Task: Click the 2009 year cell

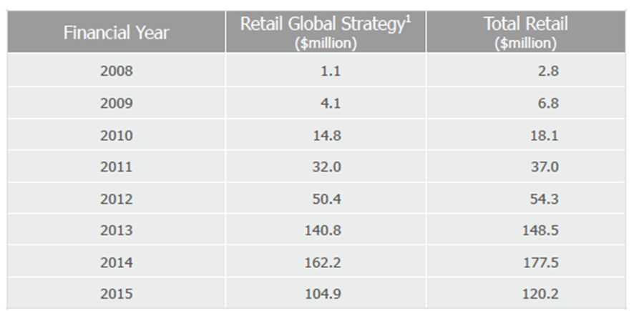Action: tap(116, 103)
